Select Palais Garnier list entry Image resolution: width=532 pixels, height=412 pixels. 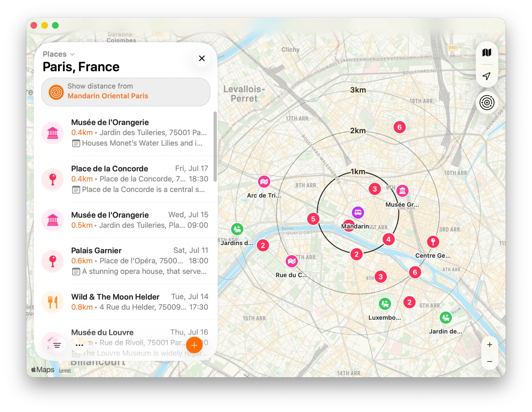[126, 261]
